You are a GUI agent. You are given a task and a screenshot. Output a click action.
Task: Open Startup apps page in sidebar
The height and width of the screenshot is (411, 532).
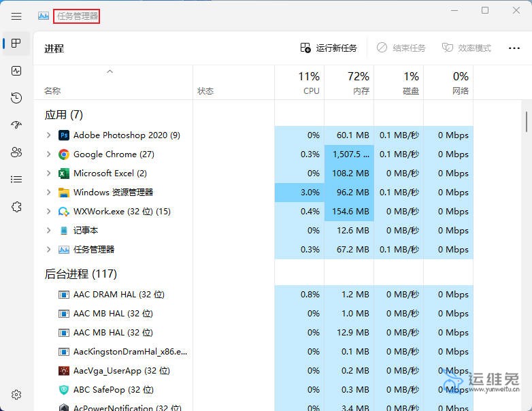pyautogui.click(x=16, y=125)
